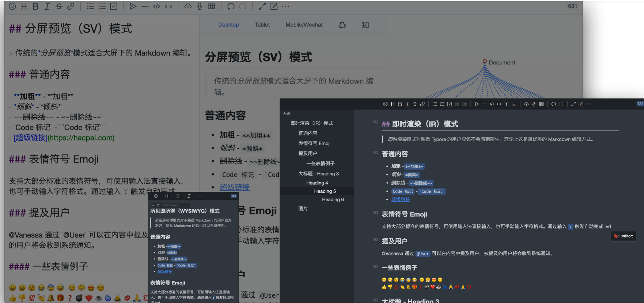Insert horizontal line in the light SV toolbar

coord(145,6)
